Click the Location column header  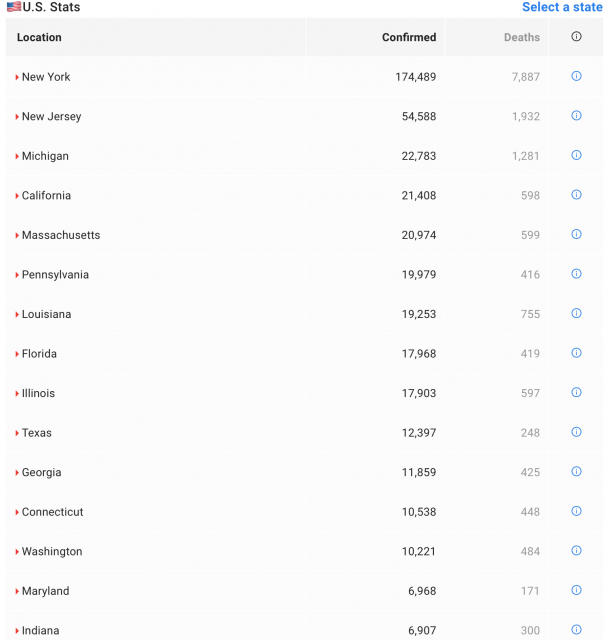[x=39, y=38]
